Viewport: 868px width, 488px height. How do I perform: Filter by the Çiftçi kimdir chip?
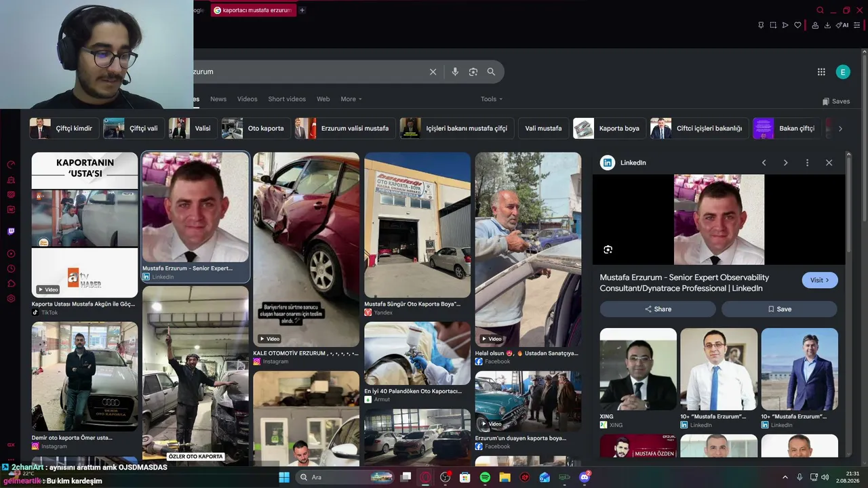(x=64, y=128)
